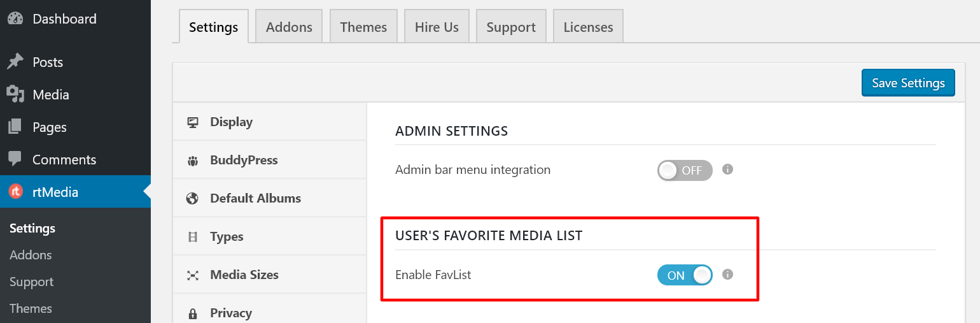
Task: Click the Privacy lock icon
Action: pos(193,313)
